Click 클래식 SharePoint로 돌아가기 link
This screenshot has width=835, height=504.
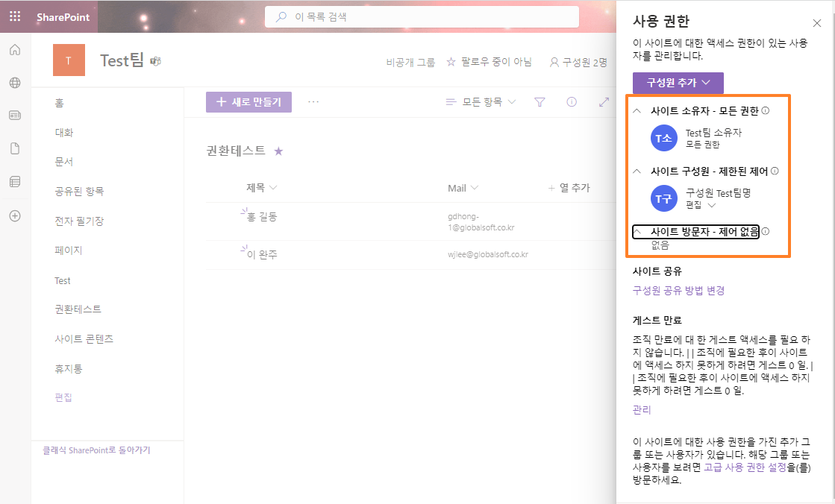coord(96,450)
